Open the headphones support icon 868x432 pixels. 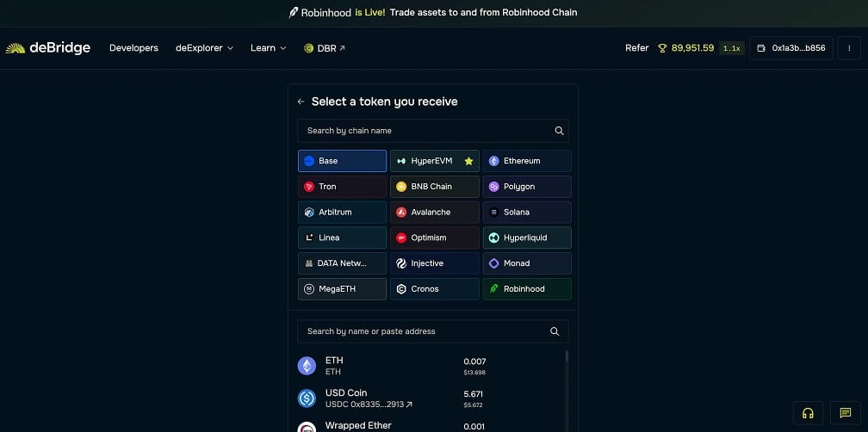pyautogui.click(x=808, y=413)
